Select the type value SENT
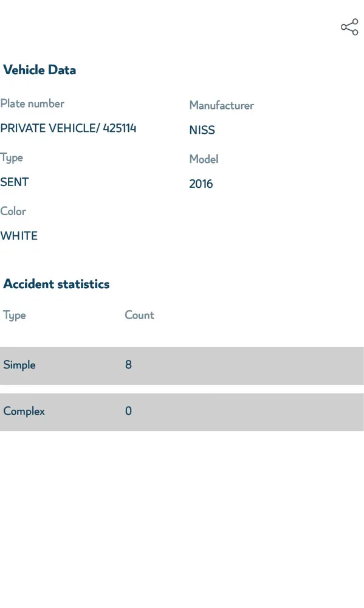Image resolution: width=364 pixels, height=608 pixels. [15, 182]
